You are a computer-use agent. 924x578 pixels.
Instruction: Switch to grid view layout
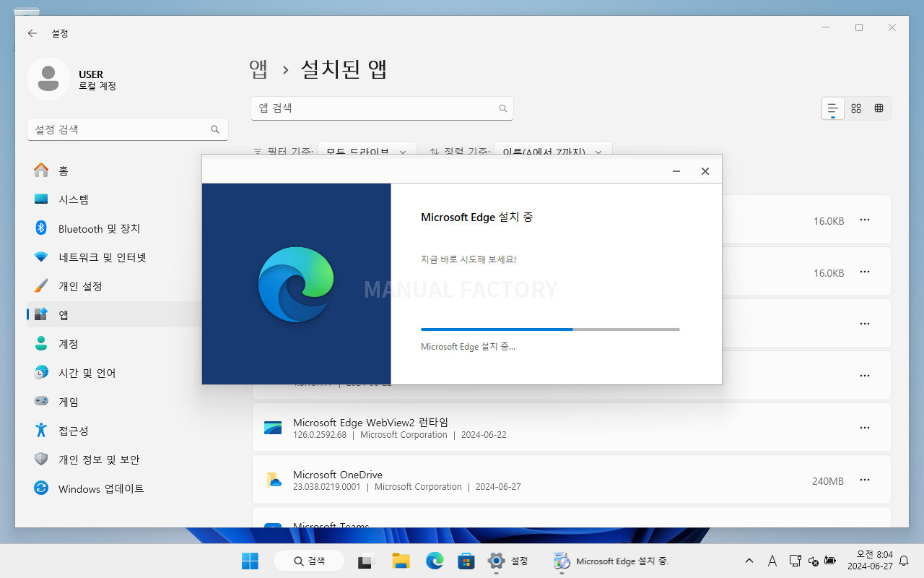856,108
